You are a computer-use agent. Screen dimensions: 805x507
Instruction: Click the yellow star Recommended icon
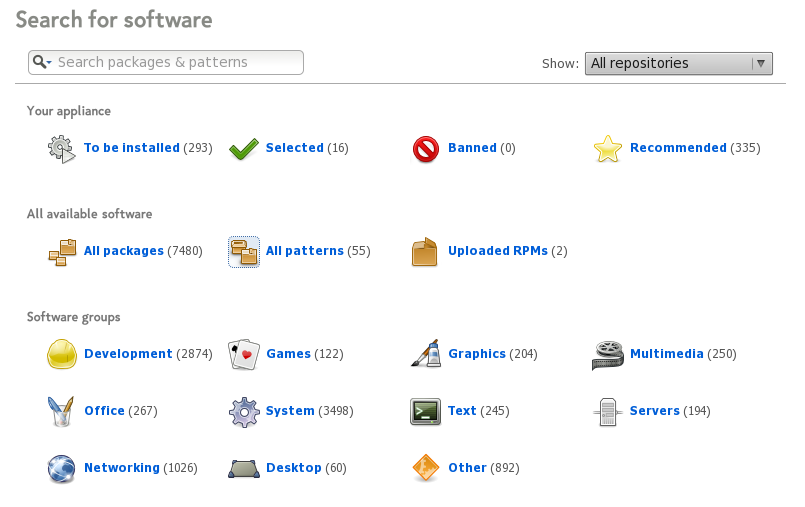pyautogui.click(x=608, y=149)
